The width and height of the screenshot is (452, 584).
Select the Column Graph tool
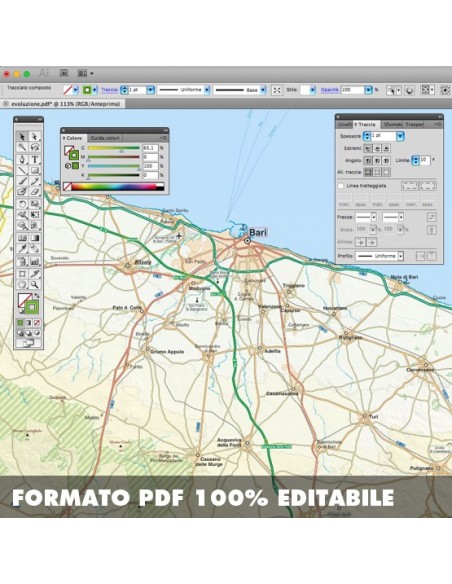(35, 261)
